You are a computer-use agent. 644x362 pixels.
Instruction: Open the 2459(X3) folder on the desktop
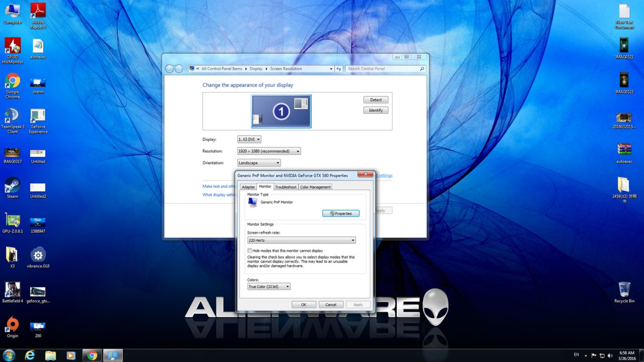pyautogui.click(x=624, y=190)
